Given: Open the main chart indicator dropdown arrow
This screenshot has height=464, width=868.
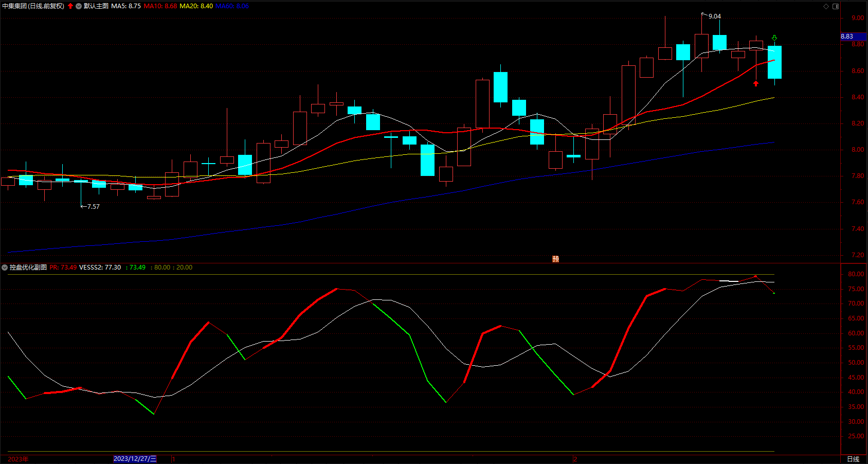Looking at the screenshot, I should [x=79, y=6].
